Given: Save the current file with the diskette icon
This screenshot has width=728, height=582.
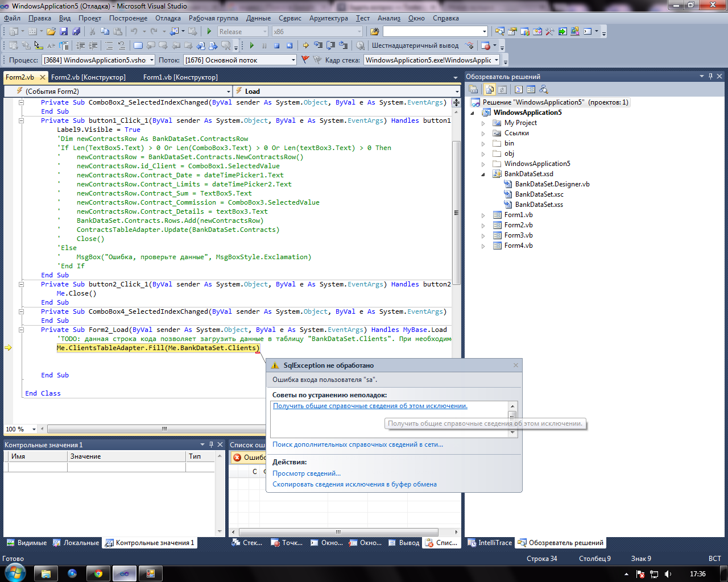Looking at the screenshot, I should pyautogui.click(x=64, y=32).
